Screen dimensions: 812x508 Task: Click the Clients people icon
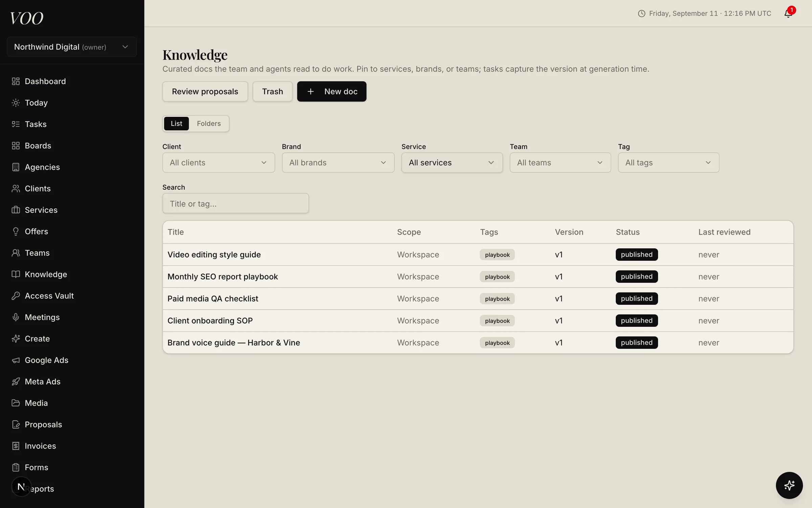click(x=16, y=188)
